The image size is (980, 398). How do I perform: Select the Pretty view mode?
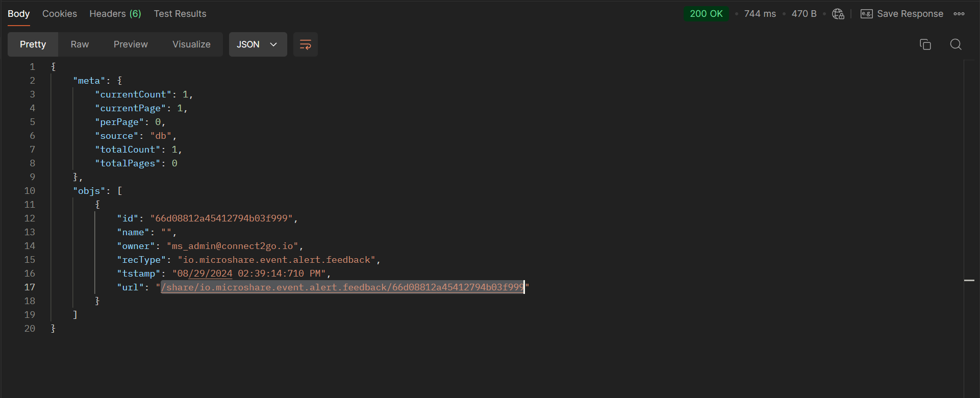[x=33, y=44]
